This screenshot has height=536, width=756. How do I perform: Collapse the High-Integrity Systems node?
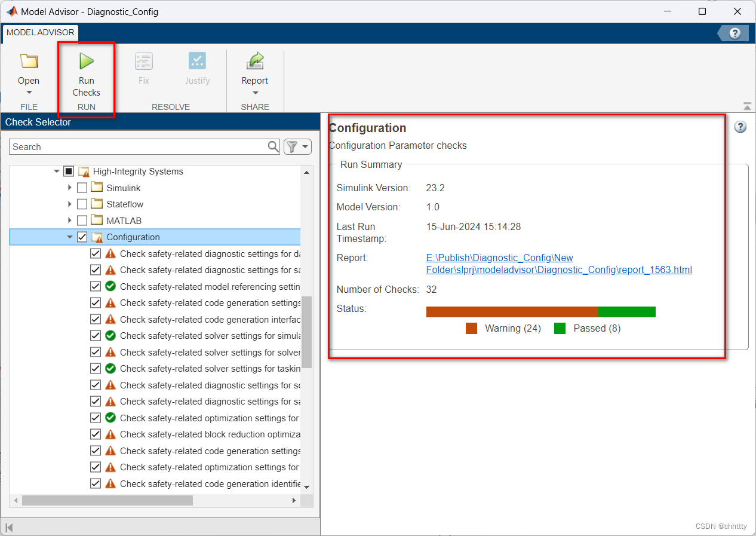pos(57,171)
